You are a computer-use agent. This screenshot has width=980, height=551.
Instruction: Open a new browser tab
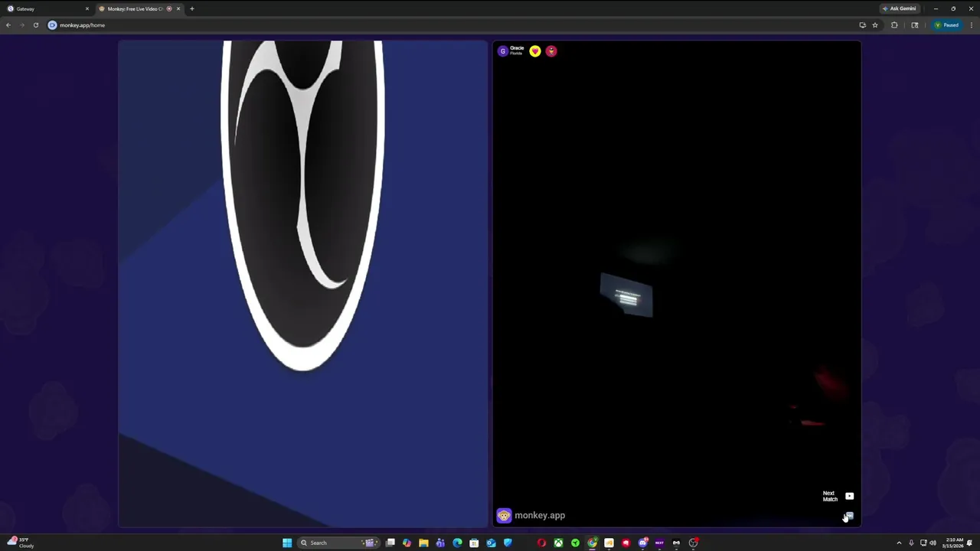click(192, 8)
